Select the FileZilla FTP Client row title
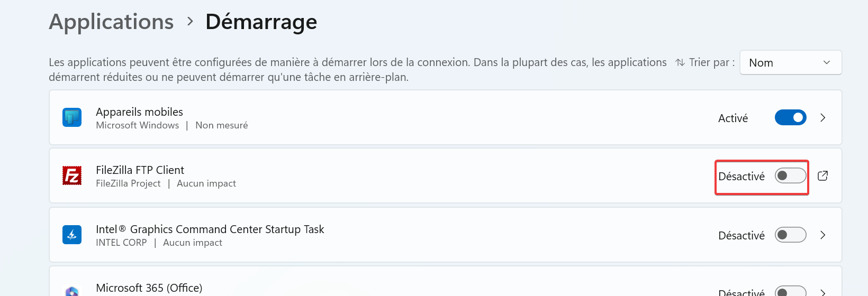Screen dimensions: 868x296 [x=140, y=170]
